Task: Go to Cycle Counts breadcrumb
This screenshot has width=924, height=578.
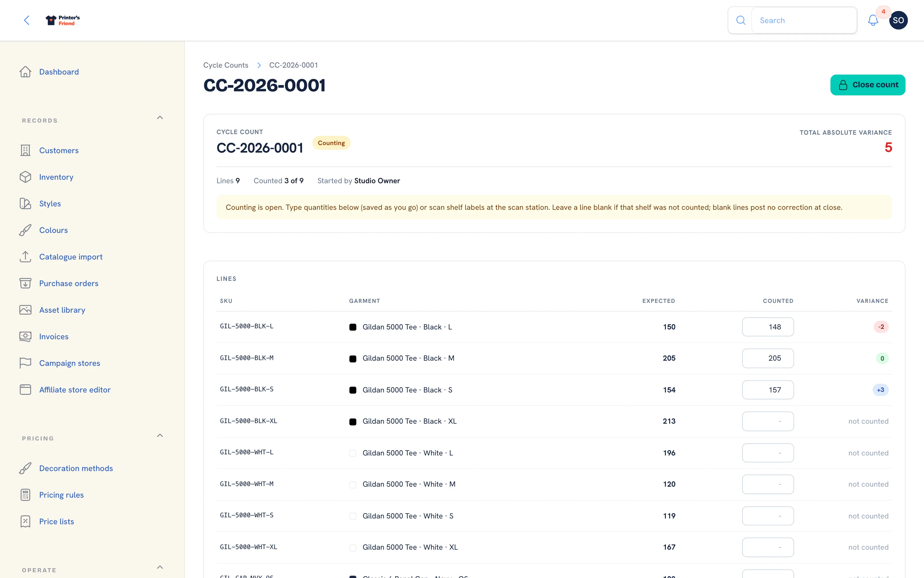Action: click(226, 65)
